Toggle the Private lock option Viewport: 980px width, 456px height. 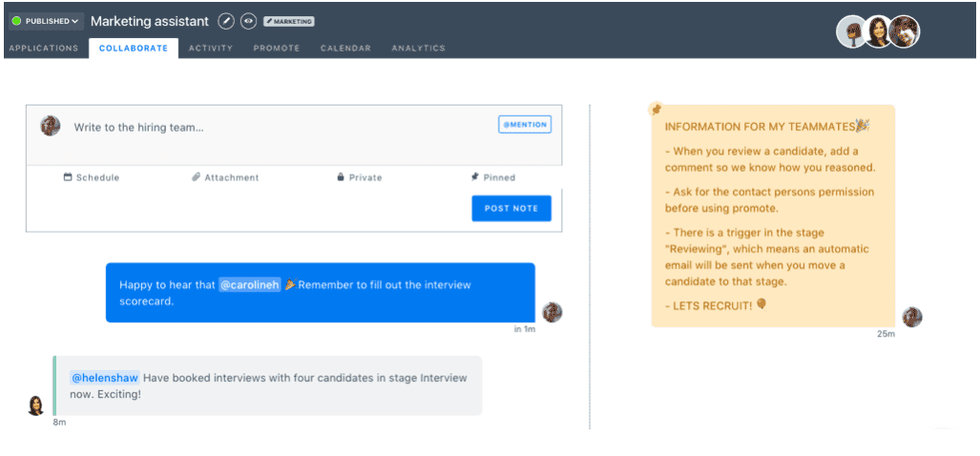[360, 177]
